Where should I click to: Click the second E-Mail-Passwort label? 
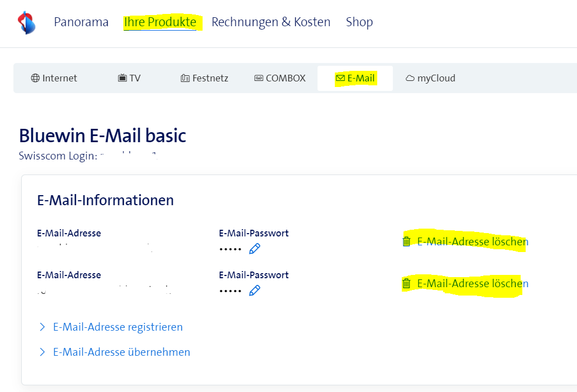coord(253,275)
